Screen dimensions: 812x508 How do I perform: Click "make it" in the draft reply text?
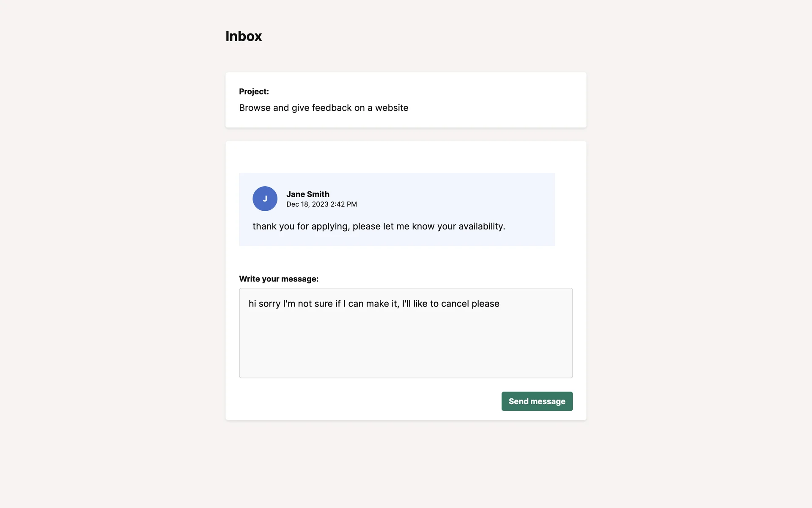click(382, 304)
